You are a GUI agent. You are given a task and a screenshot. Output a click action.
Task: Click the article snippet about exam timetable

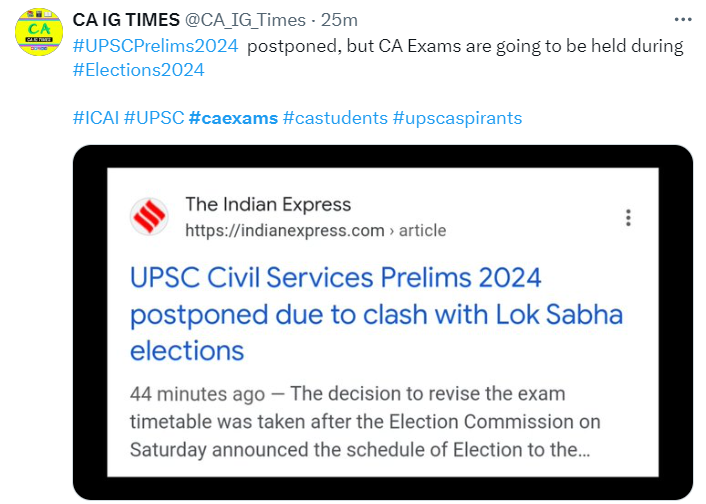pos(365,421)
